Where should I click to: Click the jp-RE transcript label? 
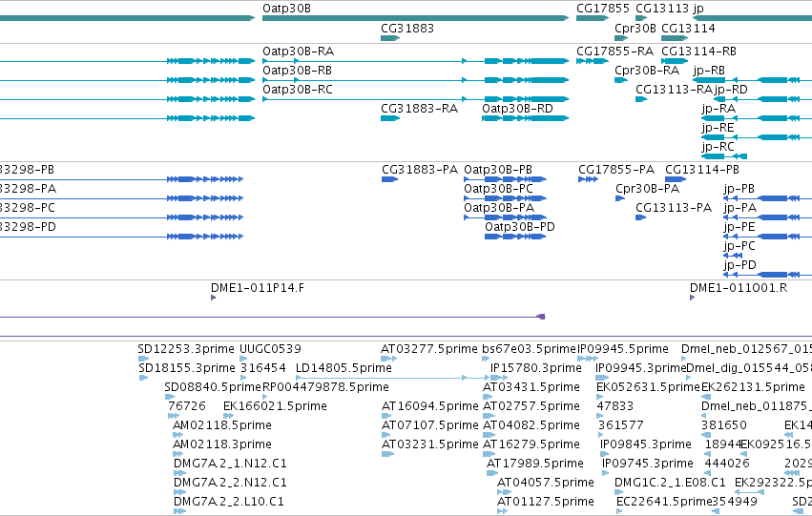pos(718,128)
